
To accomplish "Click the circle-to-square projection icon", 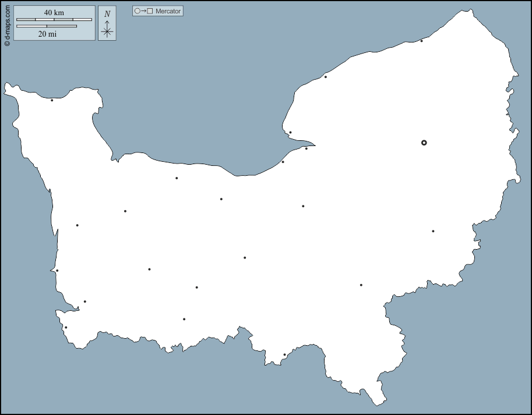I will (x=143, y=11).
